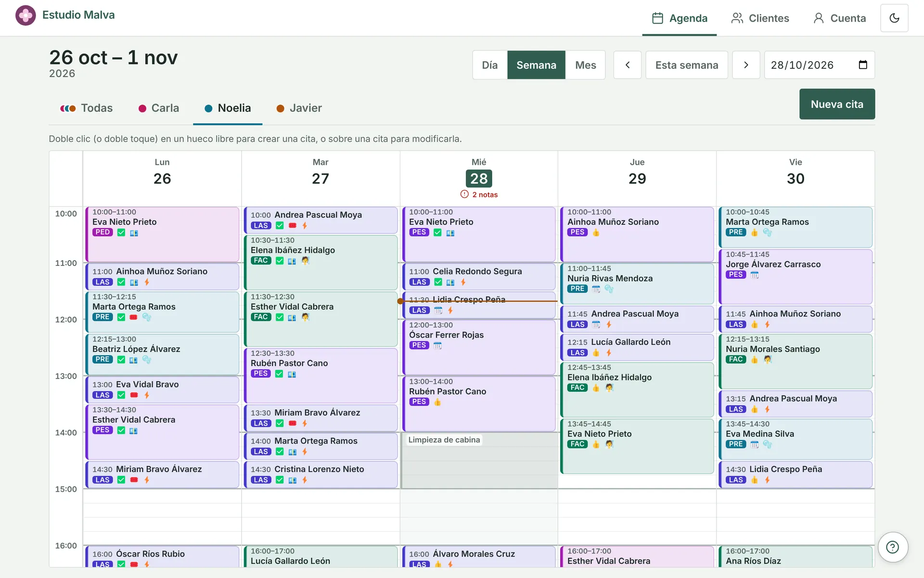The width and height of the screenshot is (924, 578).
Task: Click cash icon on Mié 28 Celia Redondo Segura
Action: pos(450,282)
